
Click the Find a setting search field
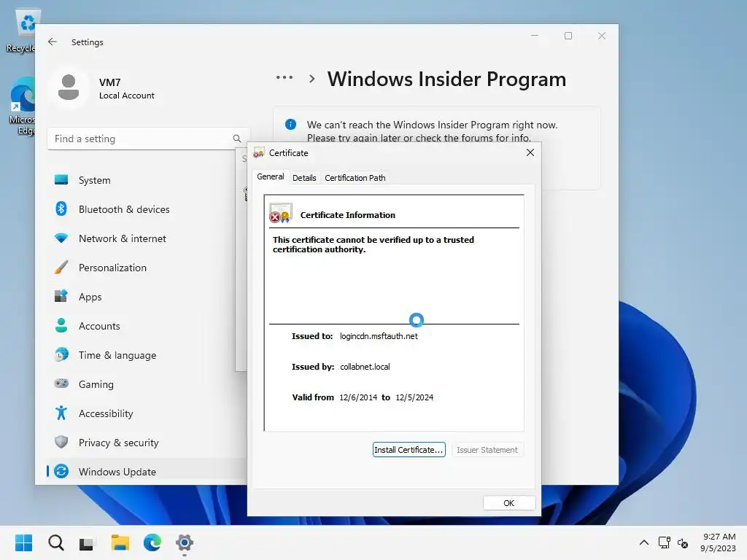click(149, 139)
